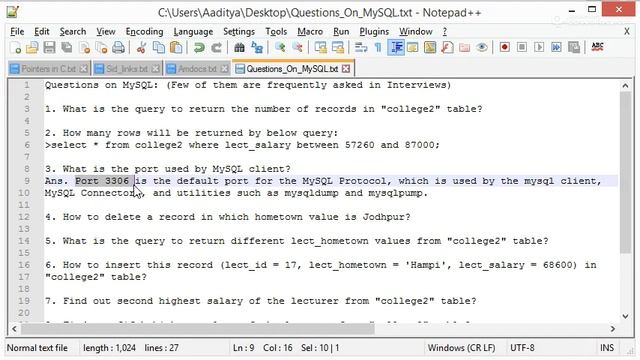Close current document via toolbar icon
The image size is (640, 360).
[x=84, y=48]
